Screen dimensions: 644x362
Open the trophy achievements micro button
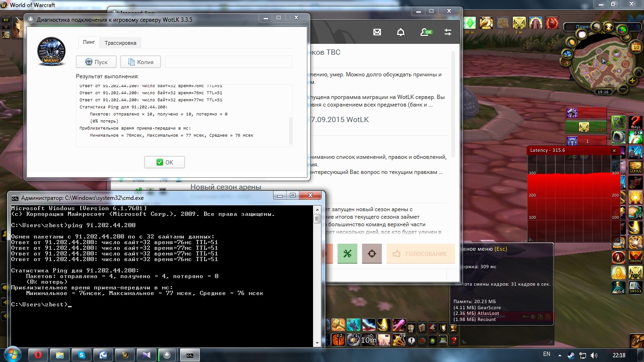click(x=454, y=328)
